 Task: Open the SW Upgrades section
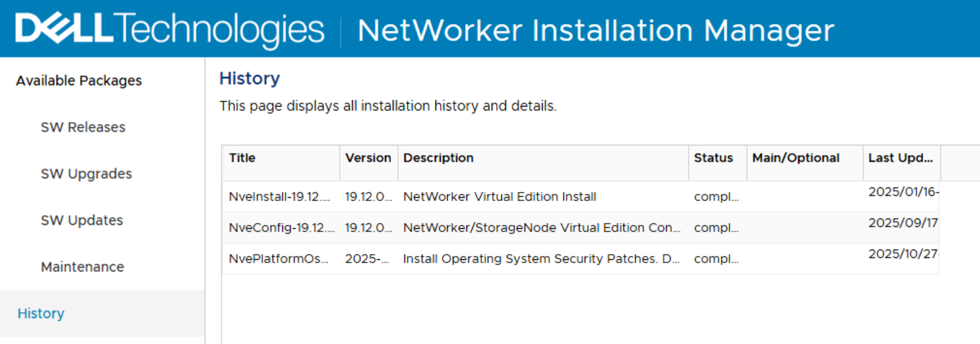click(x=86, y=174)
